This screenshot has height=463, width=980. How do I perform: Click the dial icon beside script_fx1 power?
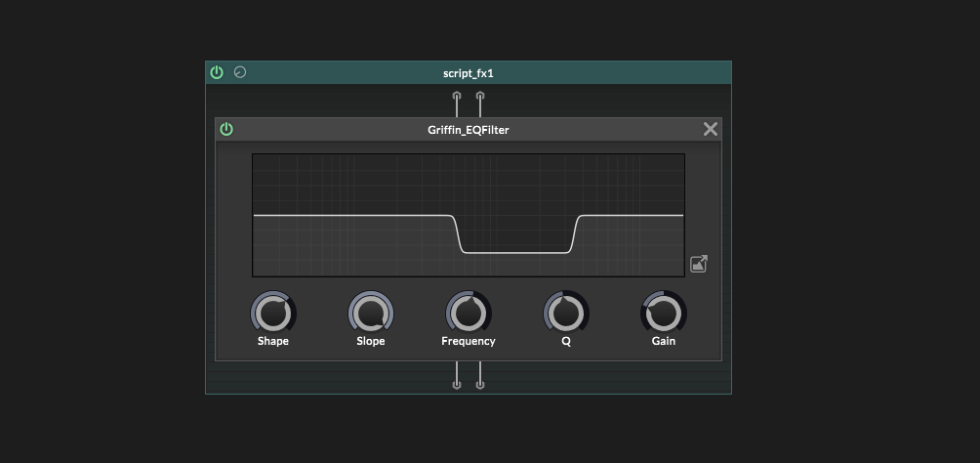(x=240, y=72)
